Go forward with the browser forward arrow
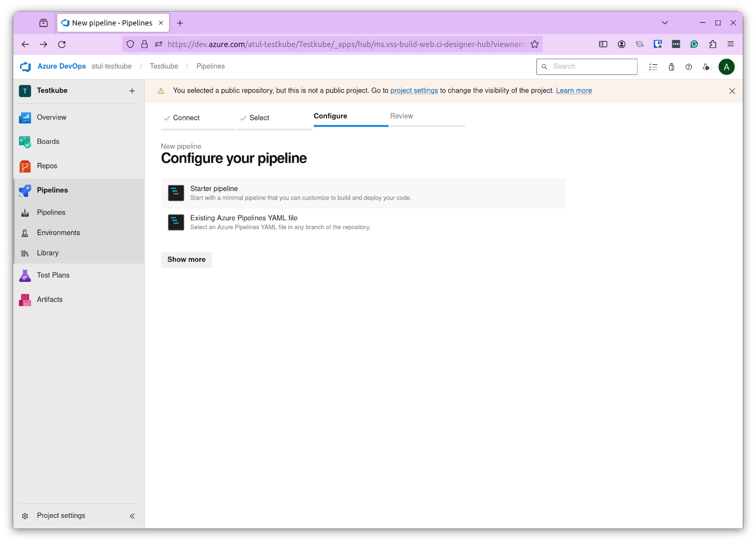This screenshot has width=756, height=543. 43,44
